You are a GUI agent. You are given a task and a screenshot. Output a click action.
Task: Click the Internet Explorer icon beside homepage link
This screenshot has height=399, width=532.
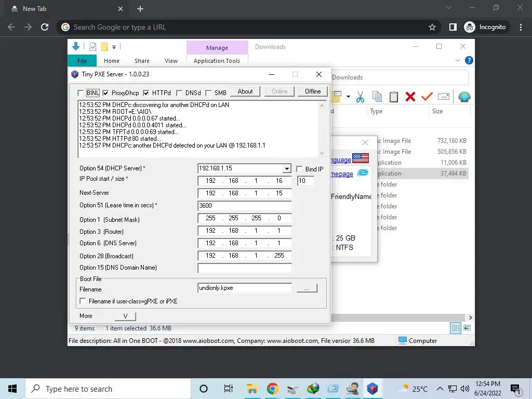click(x=363, y=173)
